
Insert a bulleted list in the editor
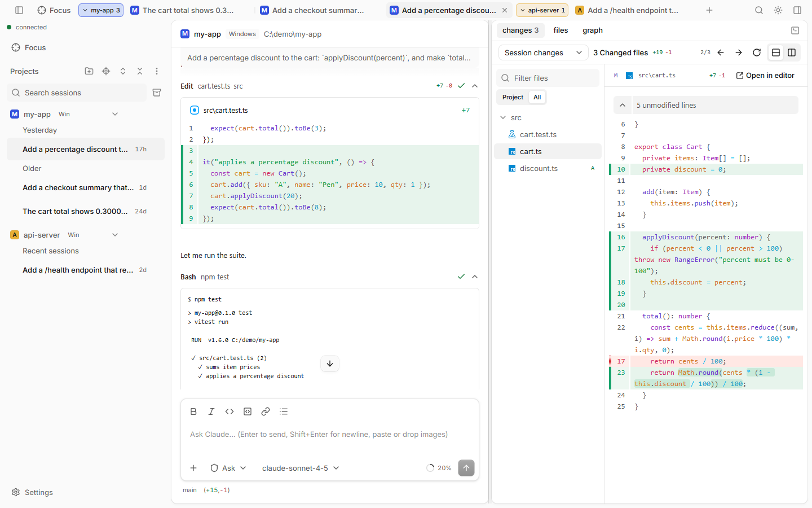pos(284,411)
